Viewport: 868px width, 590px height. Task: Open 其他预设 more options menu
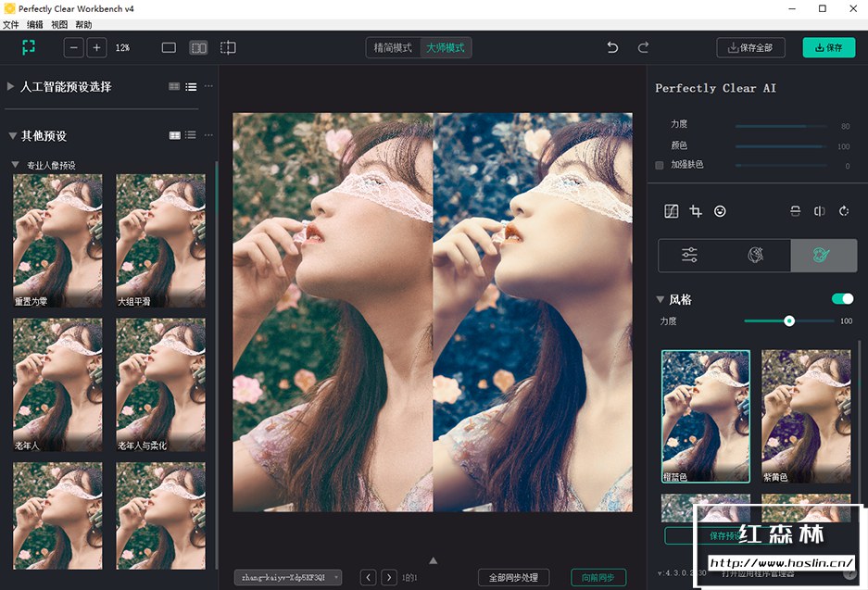pos(208,135)
